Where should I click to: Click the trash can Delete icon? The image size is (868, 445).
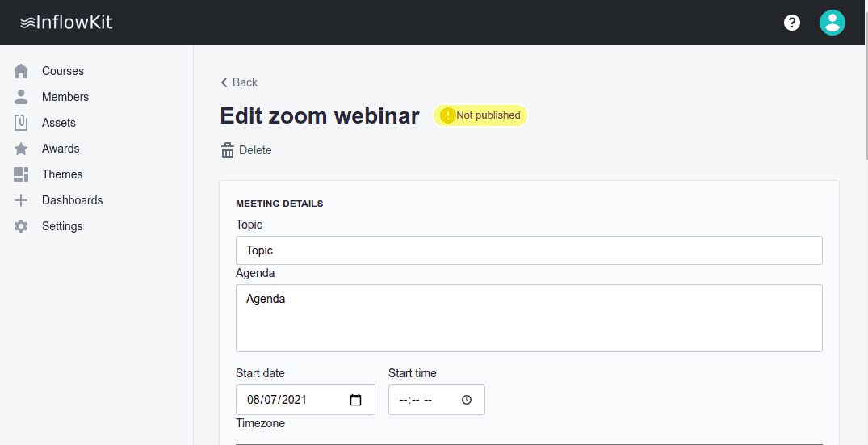[x=228, y=150]
